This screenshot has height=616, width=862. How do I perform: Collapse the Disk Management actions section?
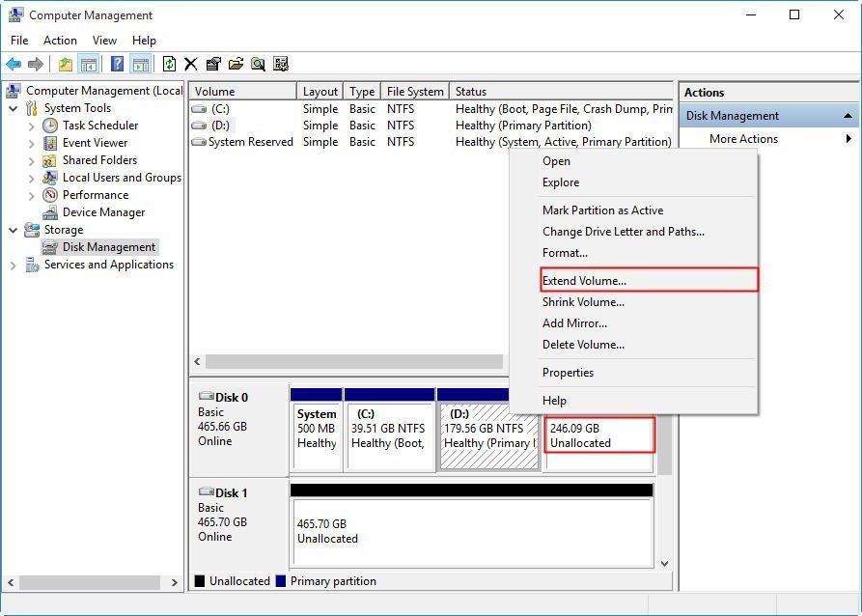(848, 116)
